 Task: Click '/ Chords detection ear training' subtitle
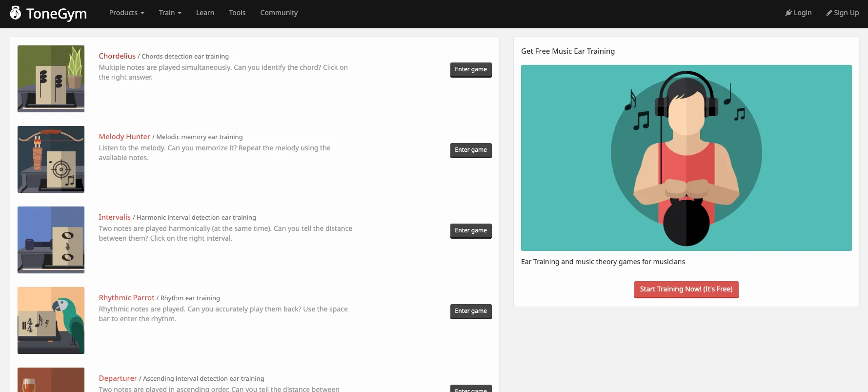pos(183,57)
